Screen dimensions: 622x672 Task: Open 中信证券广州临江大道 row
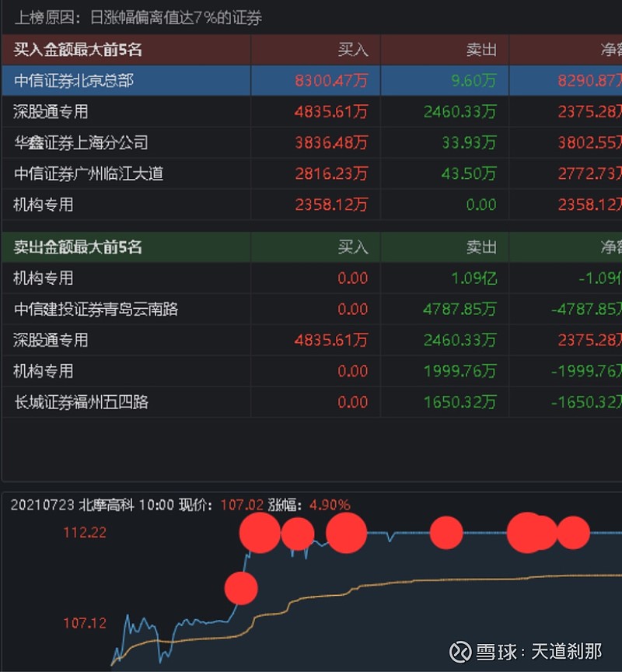(312, 173)
